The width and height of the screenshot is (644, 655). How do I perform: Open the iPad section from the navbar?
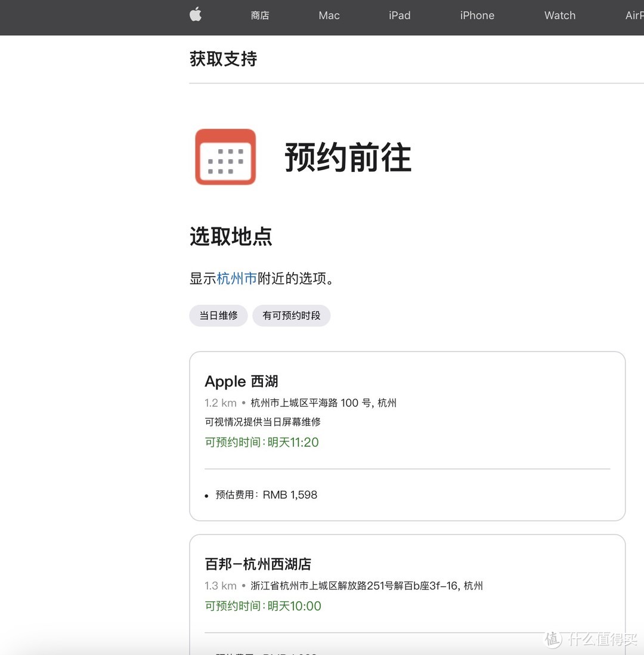pos(400,16)
